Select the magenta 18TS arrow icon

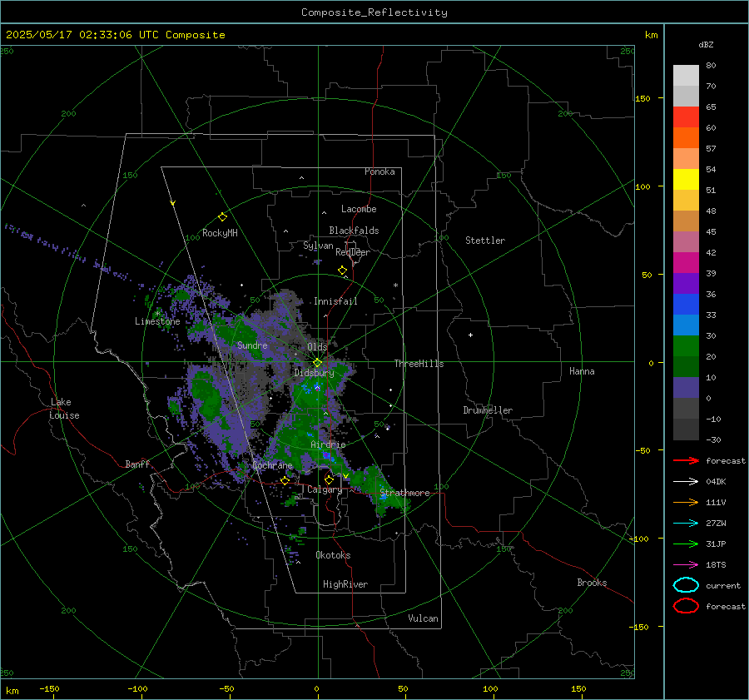click(x=686, y=565)
